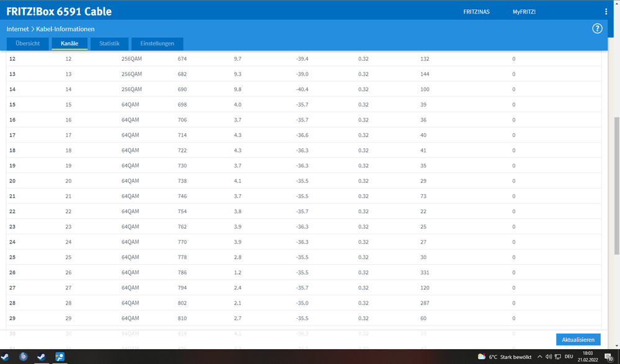The height and width of the screenshot is (364, 620).
Task: Click the 256QAM cell in channel 14 row
Action: (132, 89)
